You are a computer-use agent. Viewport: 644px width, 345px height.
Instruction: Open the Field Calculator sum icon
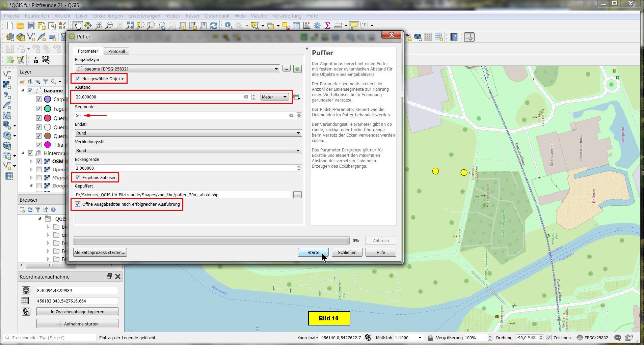click(327, 26)
